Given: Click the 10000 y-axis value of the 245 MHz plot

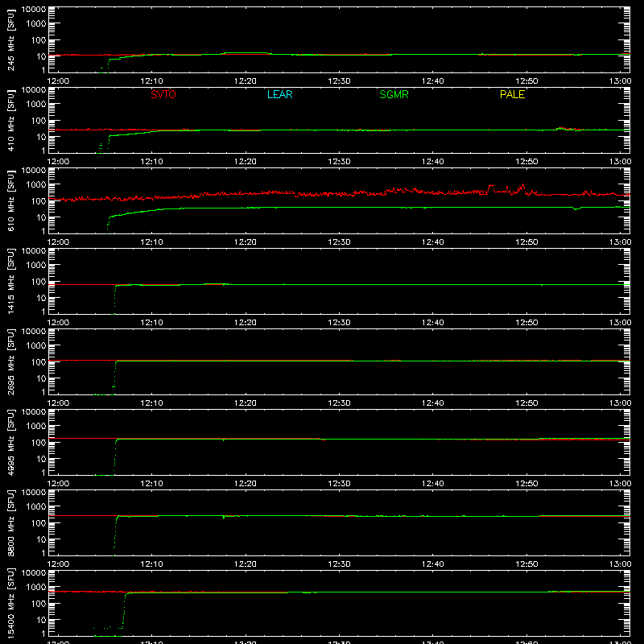Looking at the screenshot, I should pyautogui.click(x=34, y=10).
